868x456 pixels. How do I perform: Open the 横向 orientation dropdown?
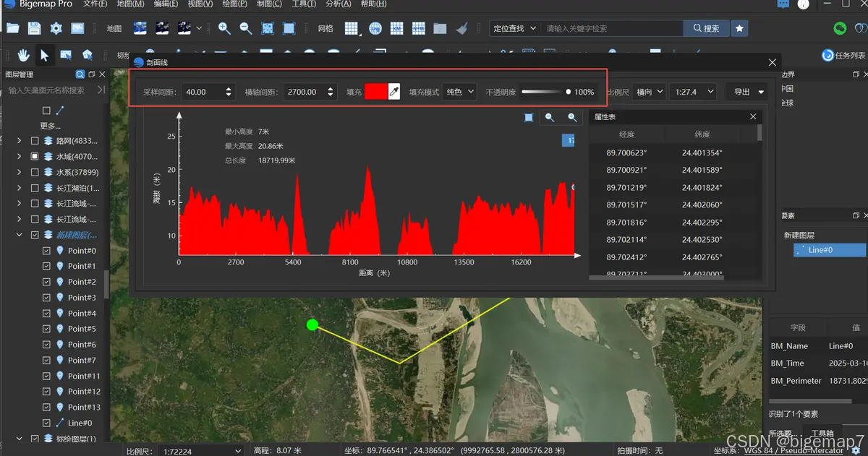648,92
